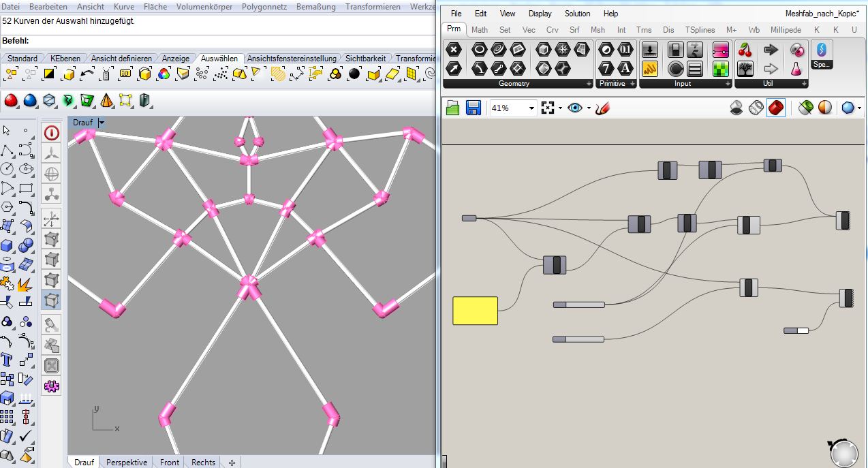Open the Solution menu in Grasshopper
The height and width of the screenshot is (468, 868).
577,14
